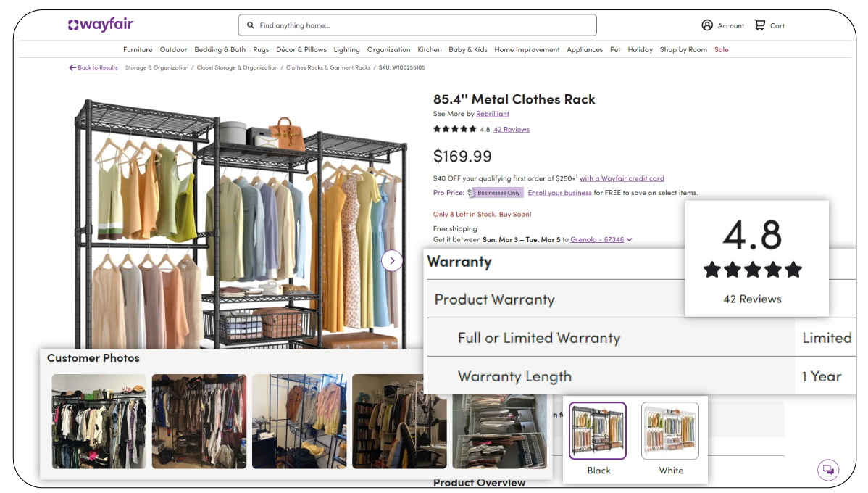Open the Pet menu
The height and width of the screenshot is (493, 868).
(615, 50)
